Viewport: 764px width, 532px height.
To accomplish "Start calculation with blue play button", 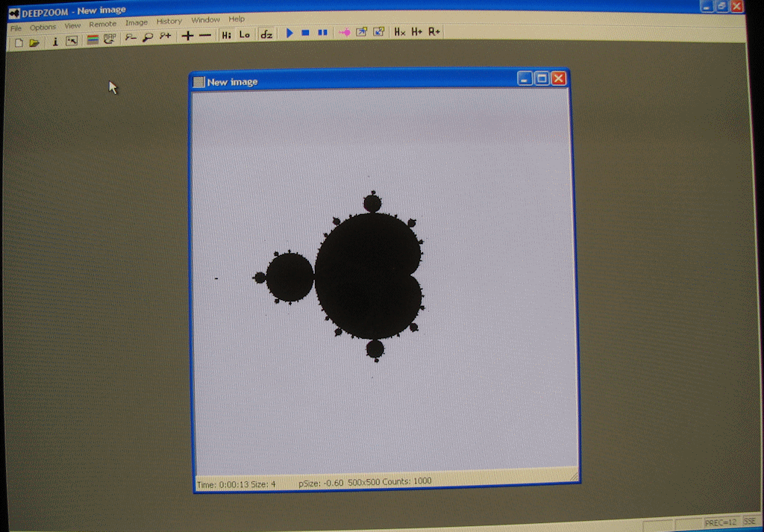I will 289,33.
